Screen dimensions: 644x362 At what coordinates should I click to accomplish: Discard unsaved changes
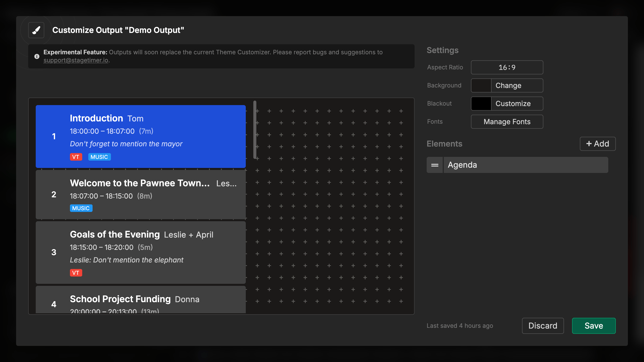(543, 326)
